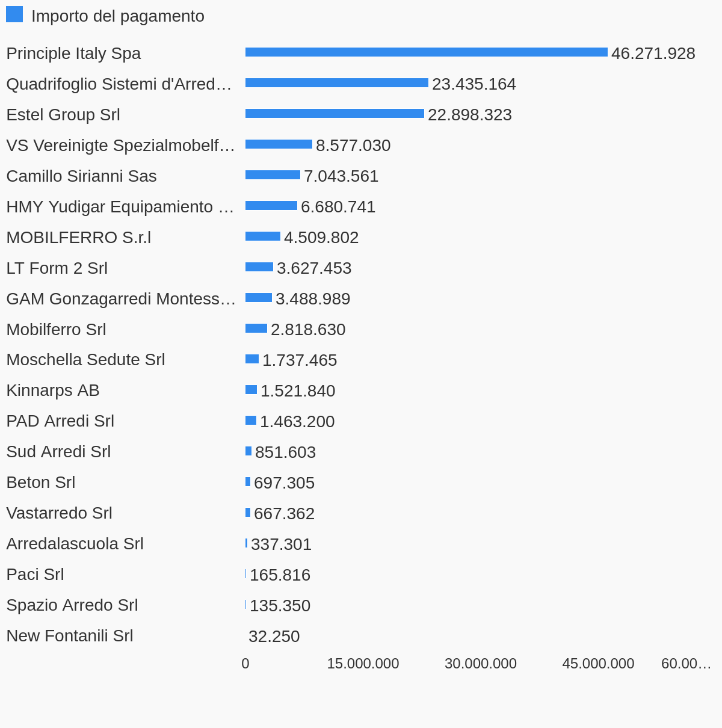This screenshot has width=722, height=728.
Task: Click the value 3.627.453
Action: click(x=314, y=268)
